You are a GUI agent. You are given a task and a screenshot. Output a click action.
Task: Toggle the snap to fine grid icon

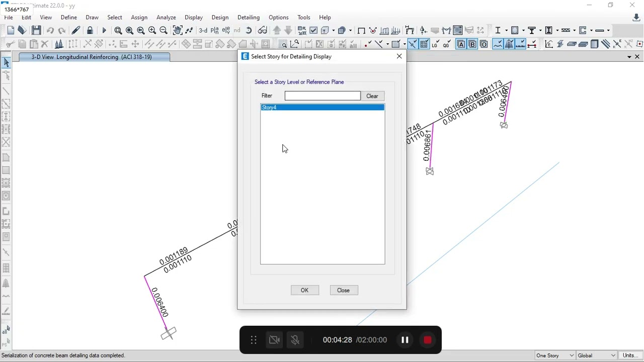tap(424, 44)
